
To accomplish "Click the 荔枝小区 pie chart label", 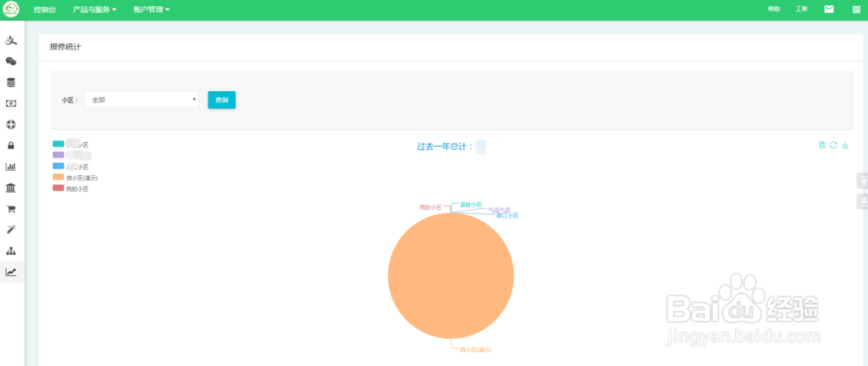I will coord(471,205).
